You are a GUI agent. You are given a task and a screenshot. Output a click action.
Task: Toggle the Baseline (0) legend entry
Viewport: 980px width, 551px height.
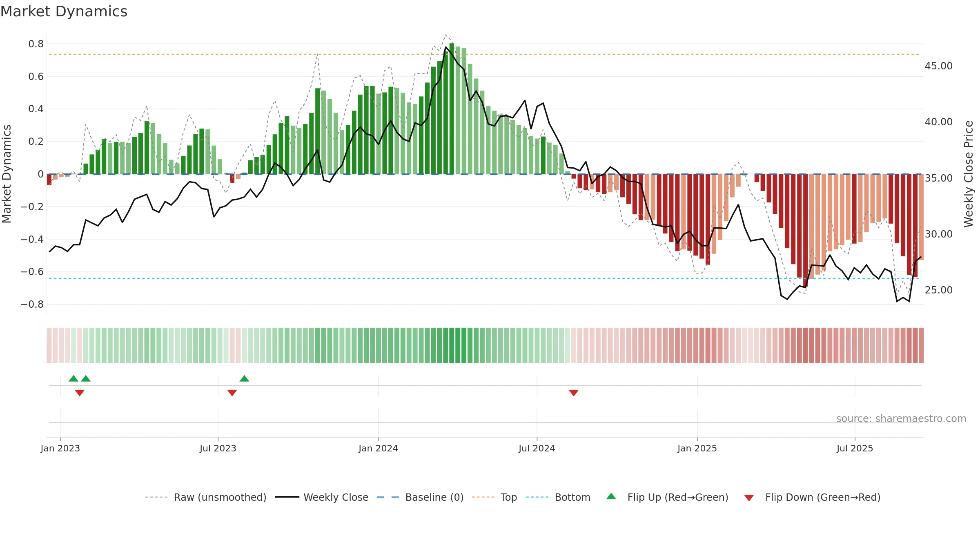point(420,497)
